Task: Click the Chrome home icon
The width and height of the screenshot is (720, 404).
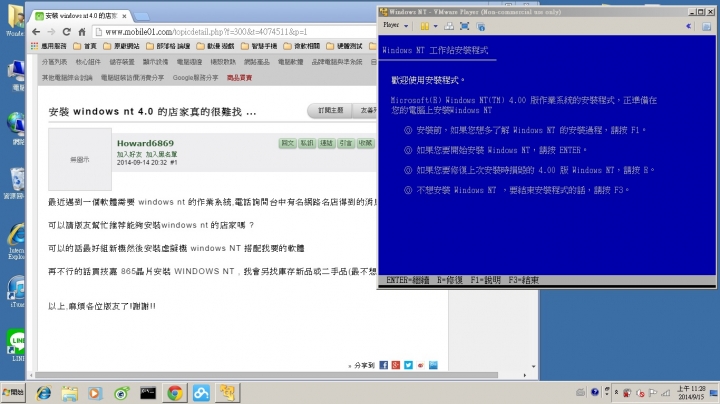Action: pyautogui.click(x=82, y=32)
